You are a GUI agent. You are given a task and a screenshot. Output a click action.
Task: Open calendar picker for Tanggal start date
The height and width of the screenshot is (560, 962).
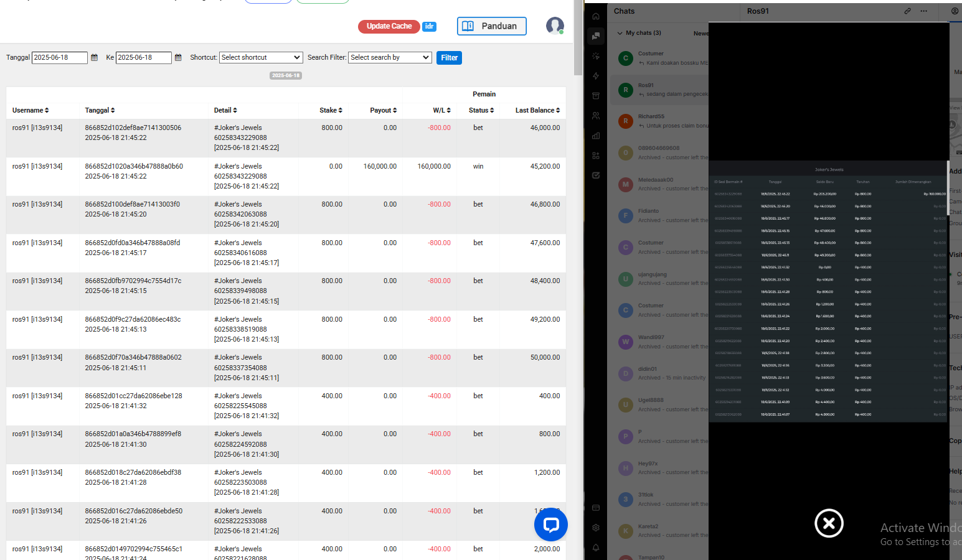[x=95, y=57]
